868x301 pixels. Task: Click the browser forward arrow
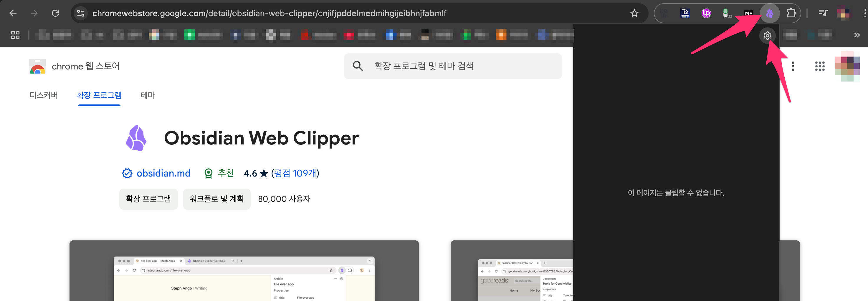tap(34, 13)
